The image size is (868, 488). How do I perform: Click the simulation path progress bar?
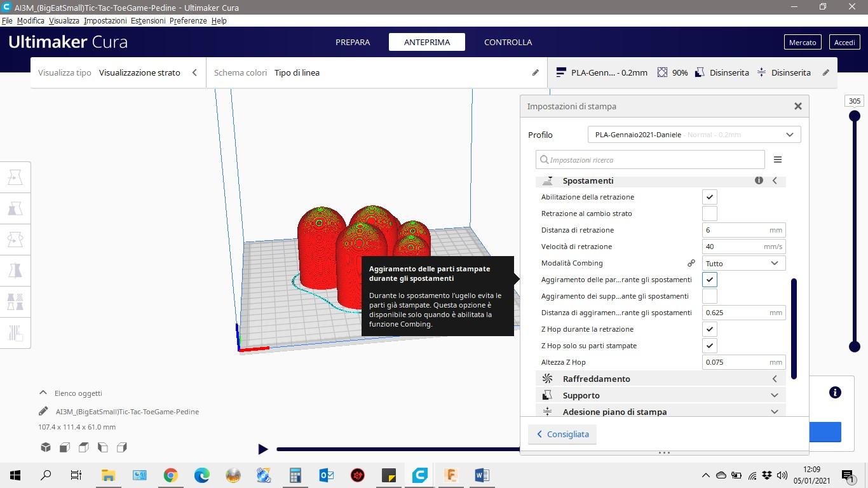coord(398,449)
